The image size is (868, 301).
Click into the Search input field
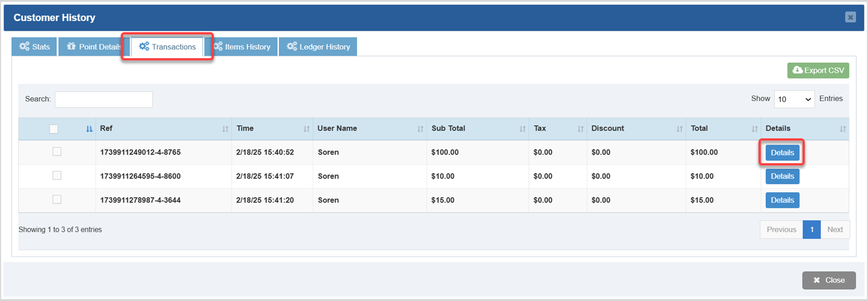tap(104, 99)
